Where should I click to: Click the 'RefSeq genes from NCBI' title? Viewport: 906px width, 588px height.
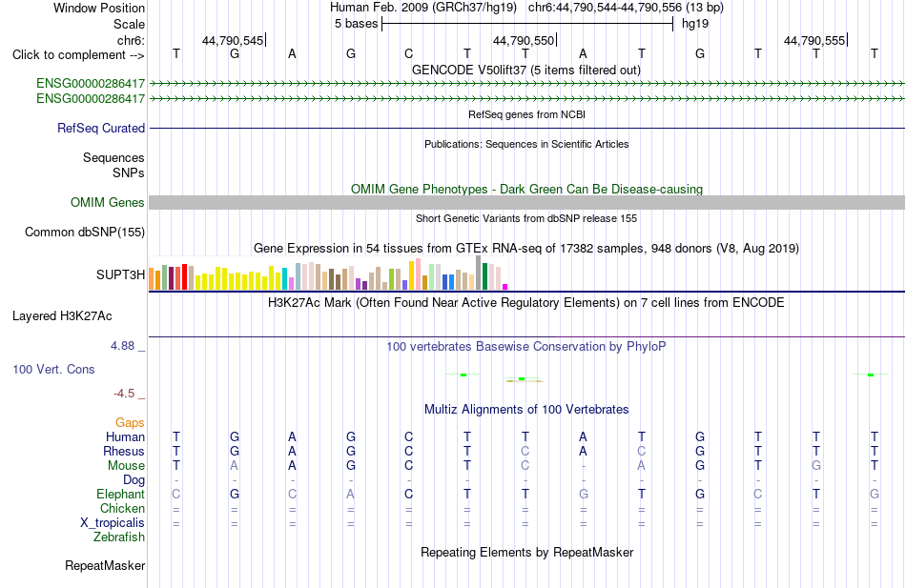(526, 114)
